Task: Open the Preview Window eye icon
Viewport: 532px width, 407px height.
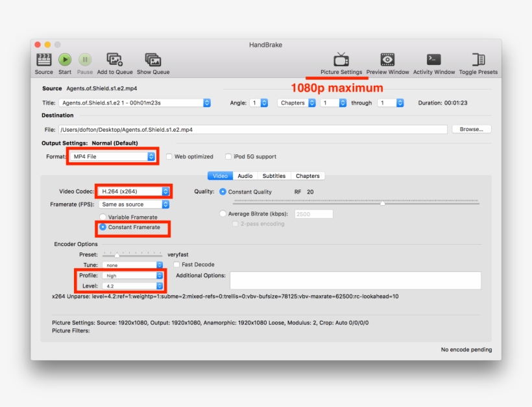Action: (x=387, y=60)
